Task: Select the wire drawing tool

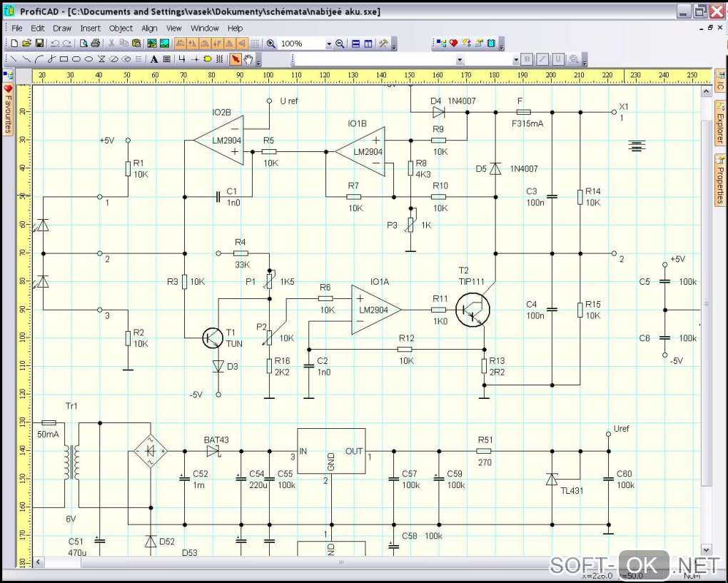Action: coord(182,59)
